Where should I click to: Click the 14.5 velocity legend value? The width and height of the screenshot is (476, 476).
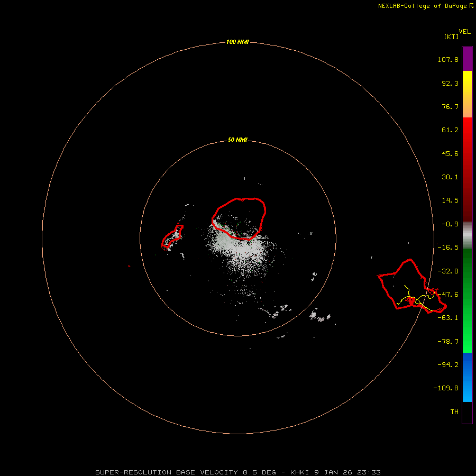(x=450, y=200)
